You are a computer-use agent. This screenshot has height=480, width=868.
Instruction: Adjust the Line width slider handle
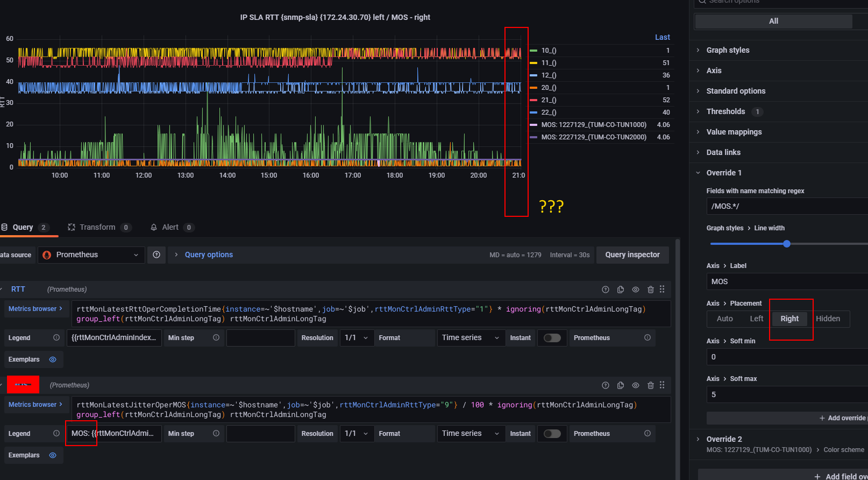coord(787,244)
